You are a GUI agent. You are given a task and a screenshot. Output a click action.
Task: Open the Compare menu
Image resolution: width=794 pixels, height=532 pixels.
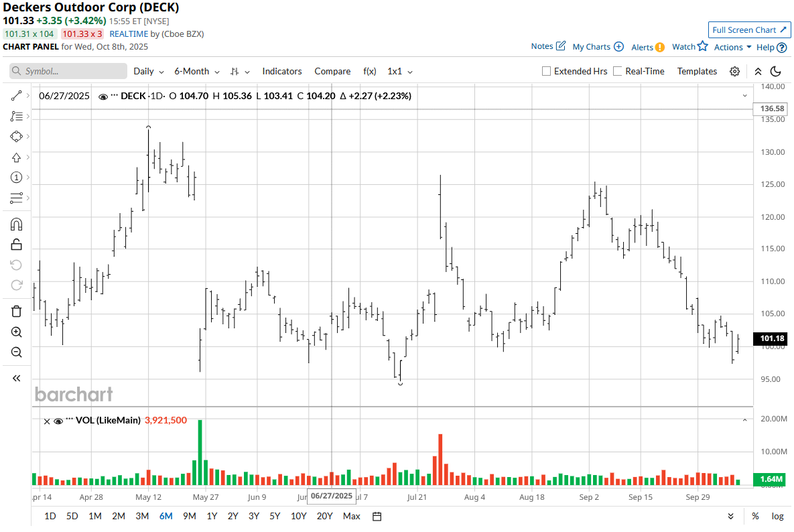click(x=332, y=72)
